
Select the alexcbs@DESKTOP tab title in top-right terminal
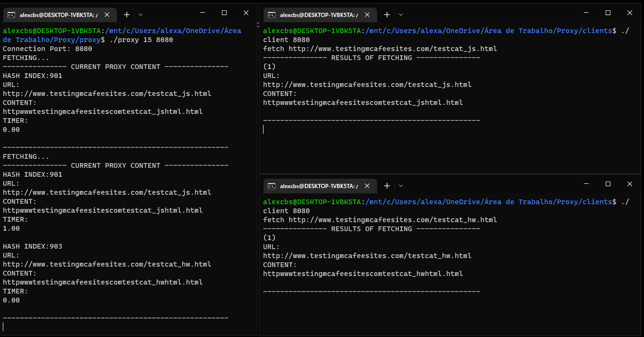point(319,15)
